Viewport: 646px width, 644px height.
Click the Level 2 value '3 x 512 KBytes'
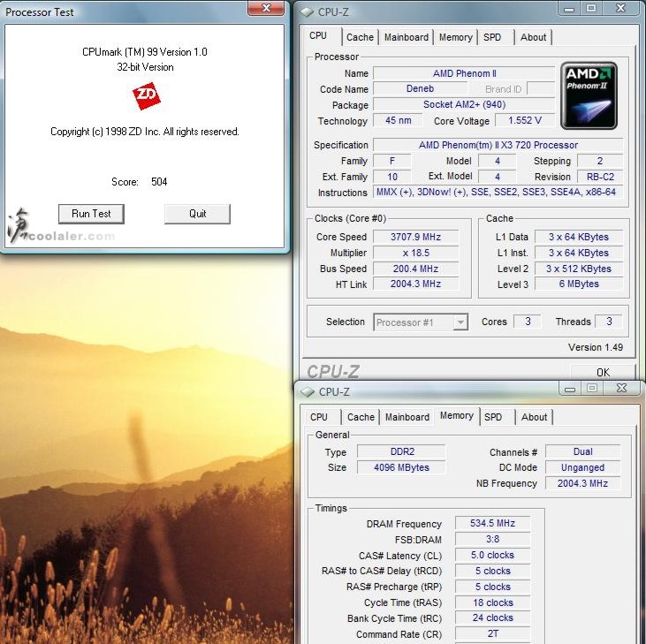point(579,269)
